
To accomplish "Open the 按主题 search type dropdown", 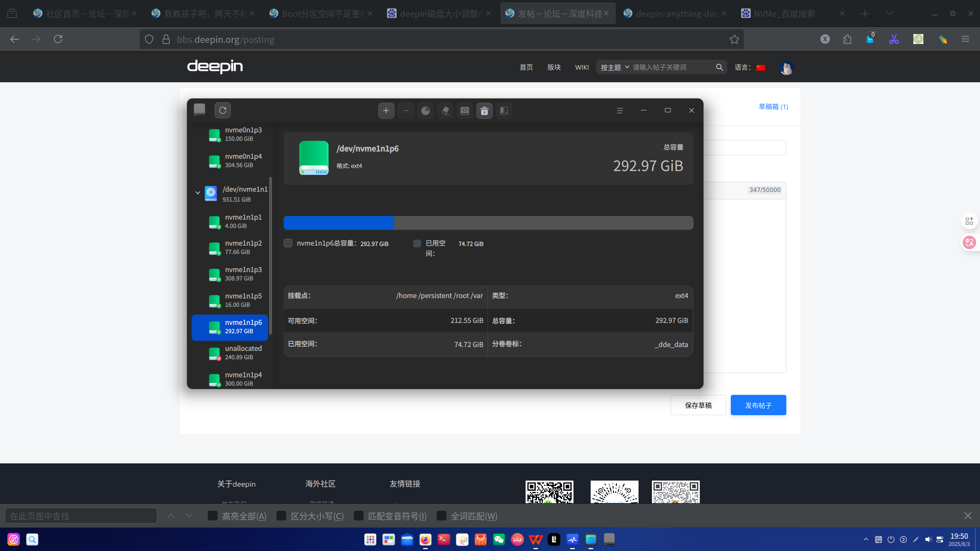I will (x=615, y=67).
